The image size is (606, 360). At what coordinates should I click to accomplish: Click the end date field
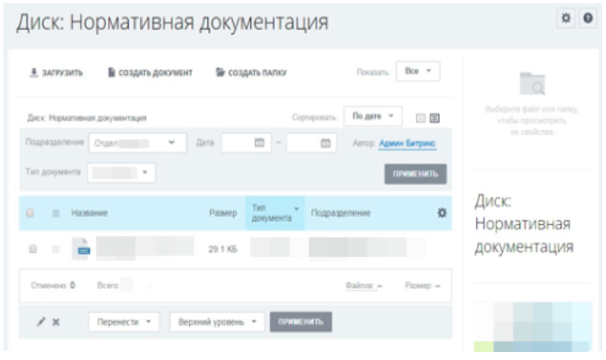coord(312,143)
